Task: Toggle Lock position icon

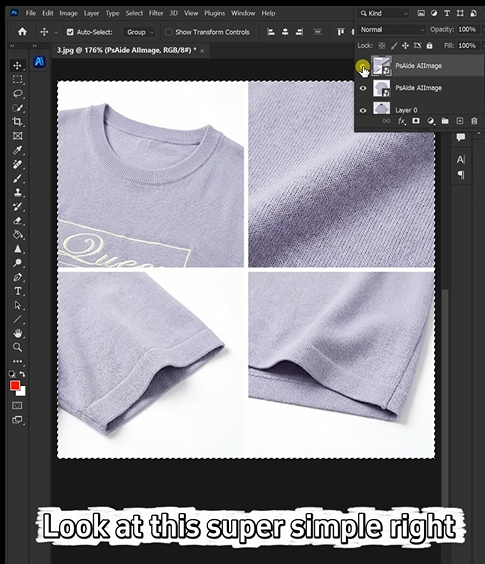Action: (405, 46)
